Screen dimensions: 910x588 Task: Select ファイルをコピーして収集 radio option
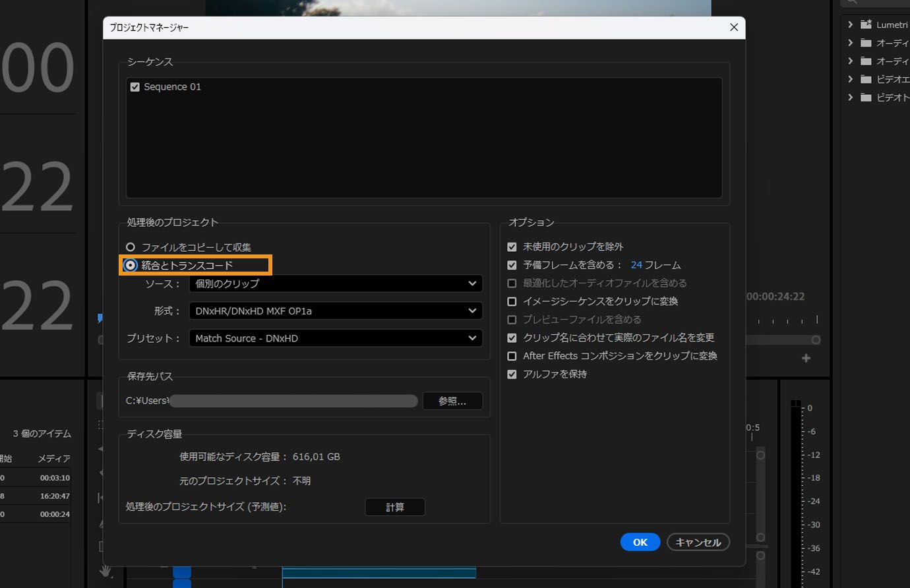pyautogui.click(x=131, y=247)
